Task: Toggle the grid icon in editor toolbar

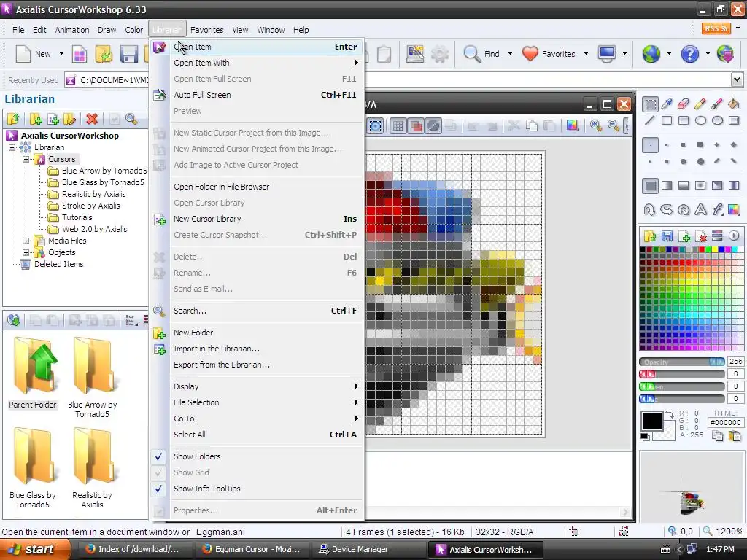Action: pyautogui.click(x=398, y=125)
